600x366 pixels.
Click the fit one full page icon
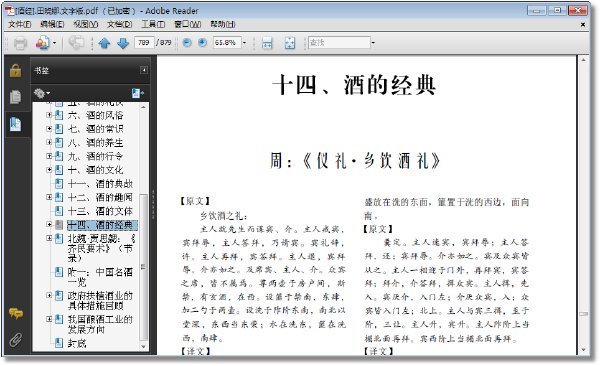(x=290, y=43)
